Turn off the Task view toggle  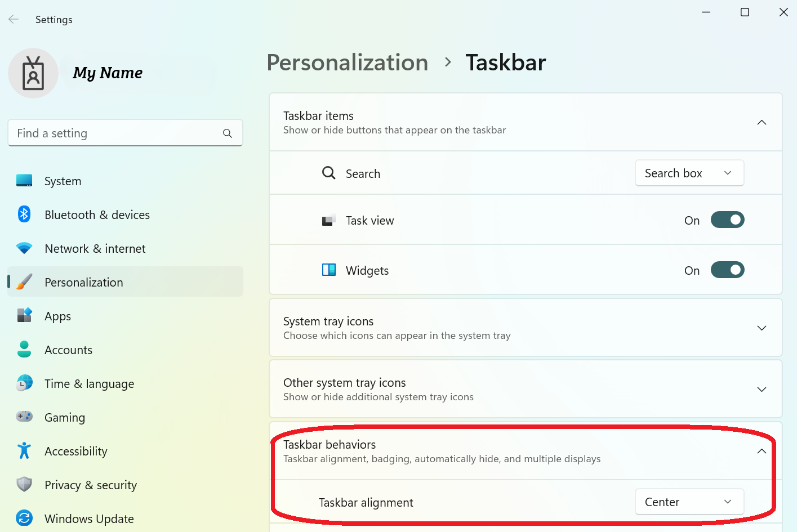click(x=727, y=220)
